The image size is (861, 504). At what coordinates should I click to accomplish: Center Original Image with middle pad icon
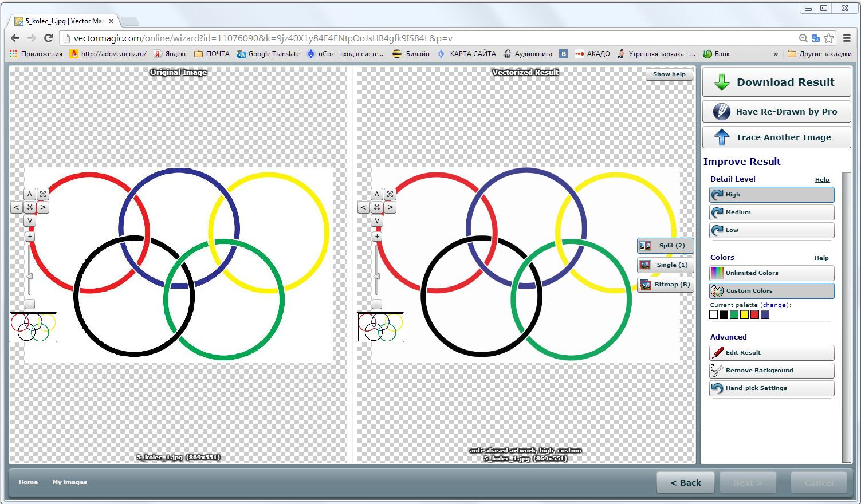[30, 207]
